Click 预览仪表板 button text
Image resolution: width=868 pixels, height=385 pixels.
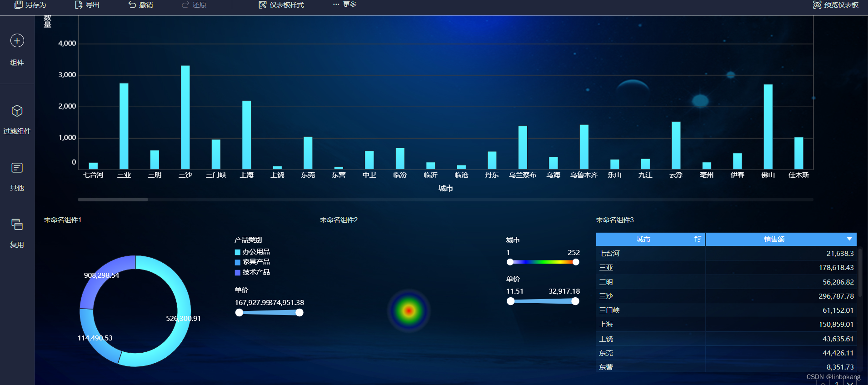(x=841, y=5)
